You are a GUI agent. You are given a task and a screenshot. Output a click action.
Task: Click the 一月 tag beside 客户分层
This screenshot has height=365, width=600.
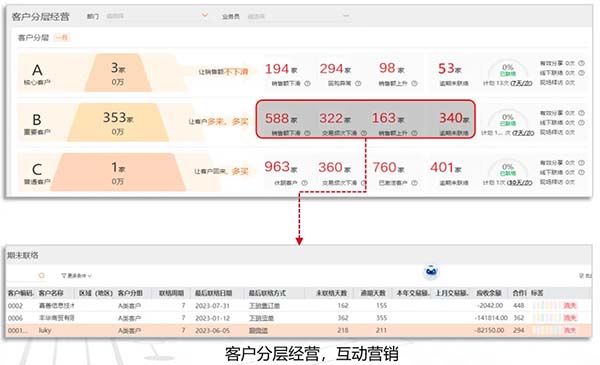tap(62, 37)
